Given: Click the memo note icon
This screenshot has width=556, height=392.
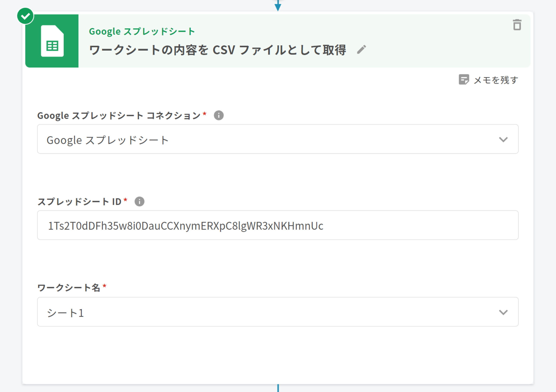Looking at the screenshot, I should pyautogui.click(x=463, y=80).
